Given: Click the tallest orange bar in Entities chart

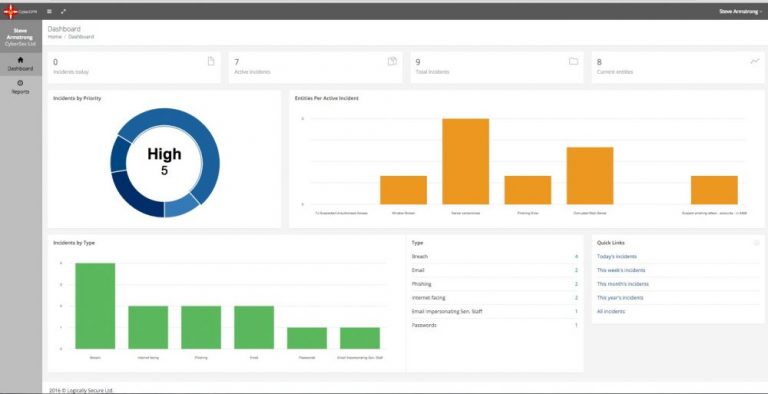Looking at the screenshot, I should click(x=465, y=161).
